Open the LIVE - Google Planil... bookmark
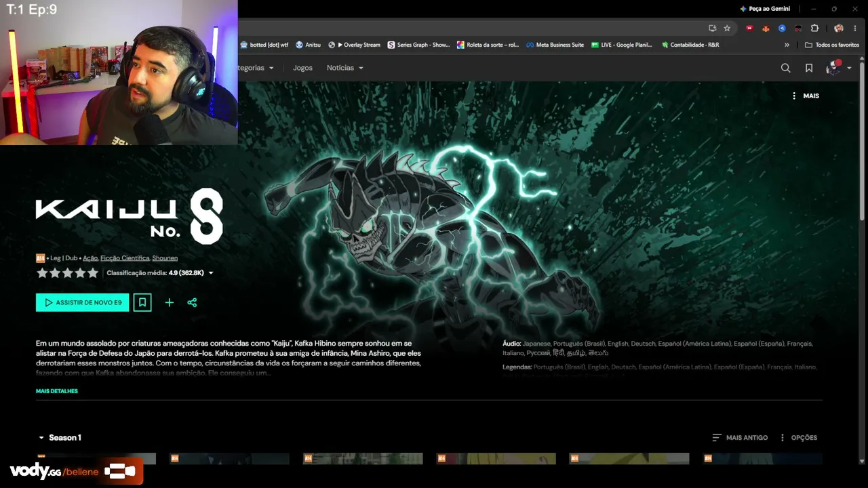Viewport: 868px width, 488px height. click(x=621, y=45)
